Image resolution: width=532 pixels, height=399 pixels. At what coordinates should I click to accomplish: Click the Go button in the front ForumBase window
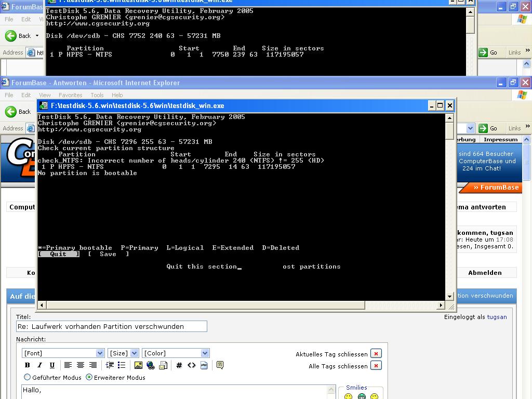pyautogui.click(x=488, y=128)
